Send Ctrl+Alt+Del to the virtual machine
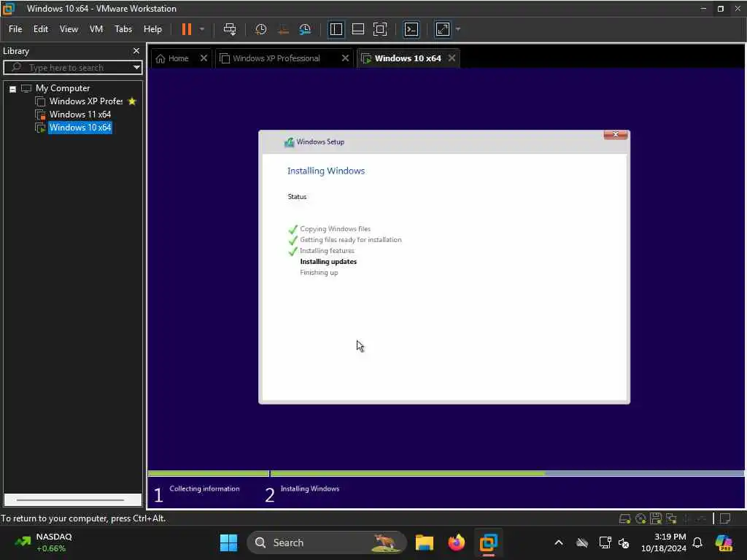Viewport: 747px width, 560px height. pyautogui.click(x=230, y=29)
